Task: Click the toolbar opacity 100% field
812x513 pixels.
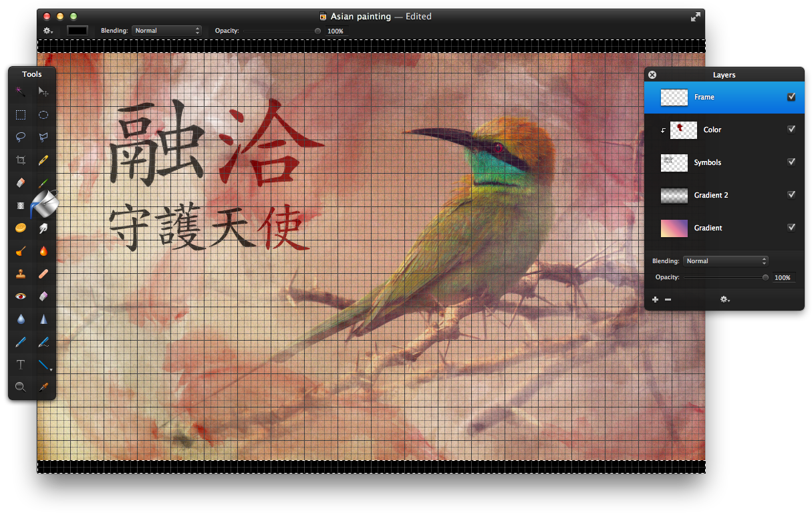Action: [335, 31]
